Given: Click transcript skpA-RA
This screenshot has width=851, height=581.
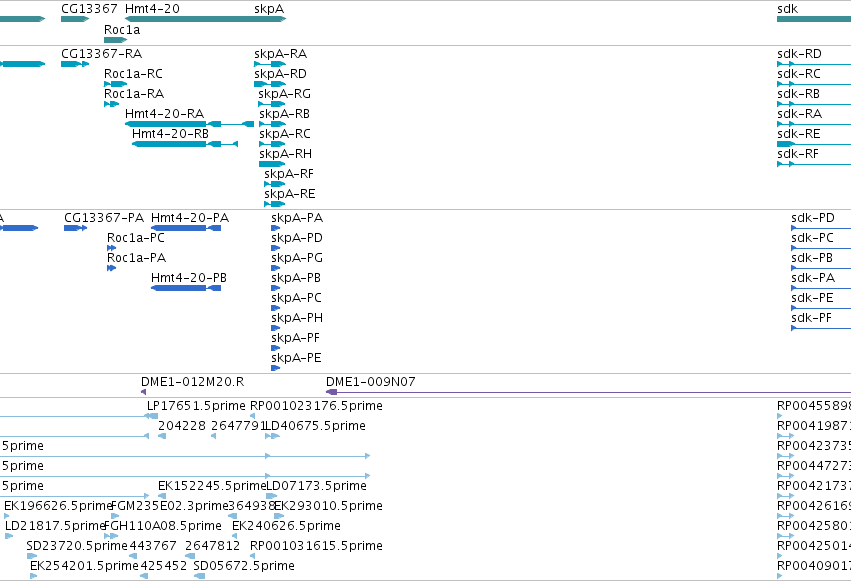Looking at the screenshot, I should point(281,54).
